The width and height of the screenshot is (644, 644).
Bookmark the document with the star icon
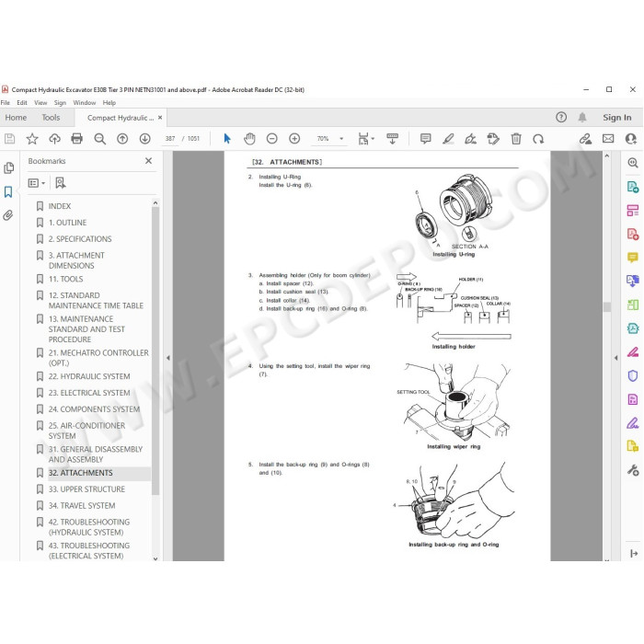tap(32, 139)
